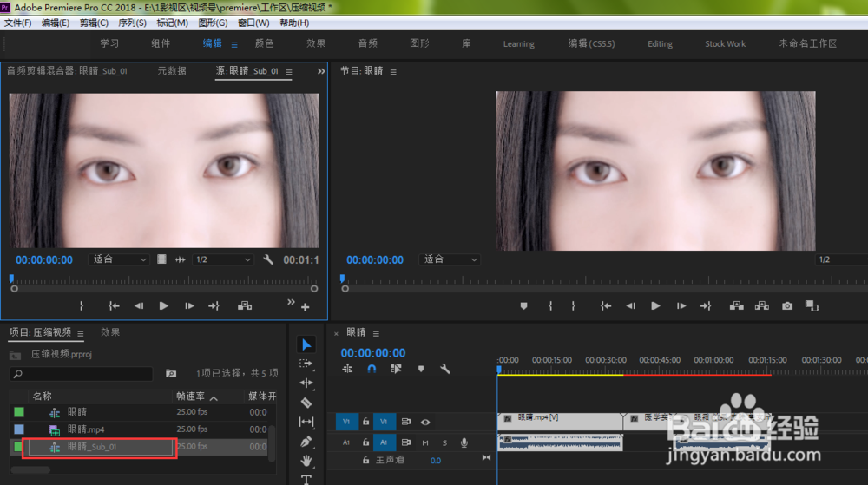Open 效果 tab beside project panel
Viewport: 868px width, 485px height.
[x=109, y=332]
